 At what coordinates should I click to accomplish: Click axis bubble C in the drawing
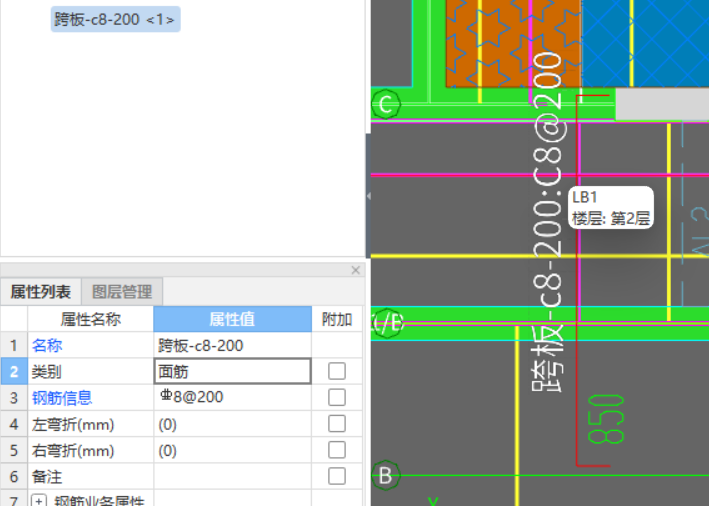(x=386, y=104)
